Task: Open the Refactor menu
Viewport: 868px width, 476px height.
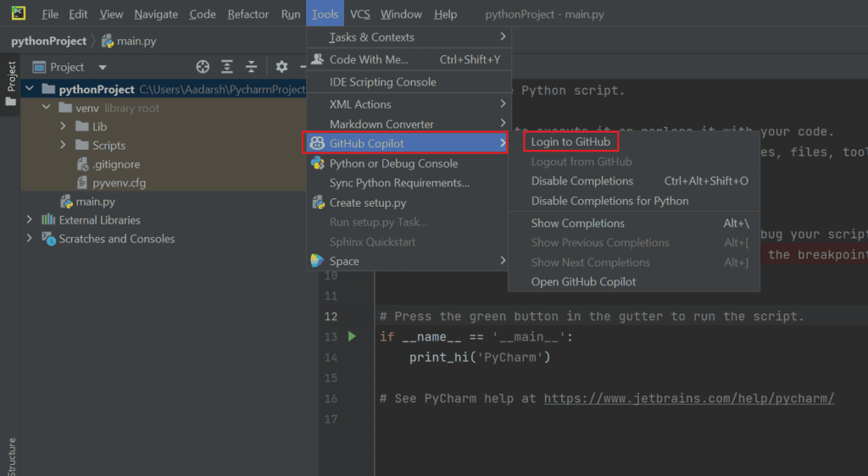Action: pos(248,14)
